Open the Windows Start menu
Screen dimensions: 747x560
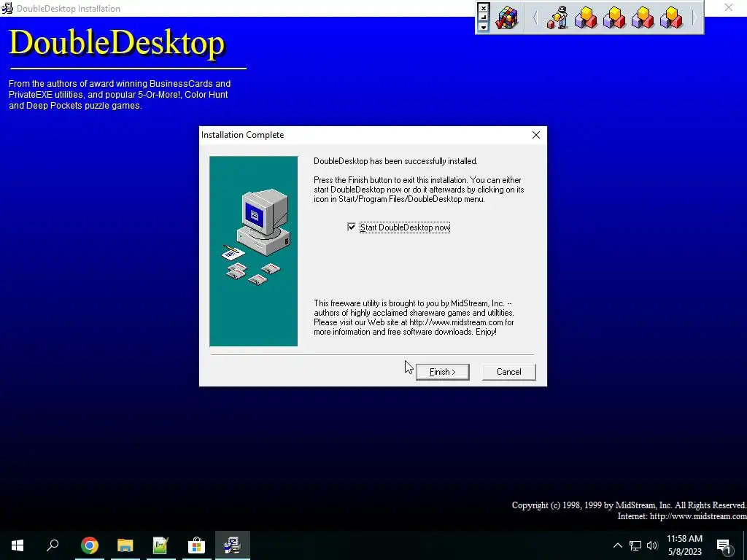tap(18, 545)
